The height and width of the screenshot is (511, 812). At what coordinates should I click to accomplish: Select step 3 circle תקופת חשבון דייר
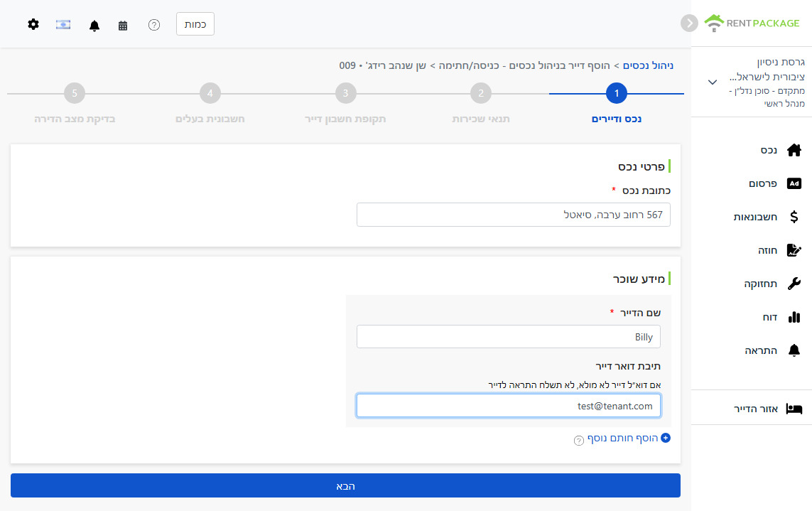point(345,93)
